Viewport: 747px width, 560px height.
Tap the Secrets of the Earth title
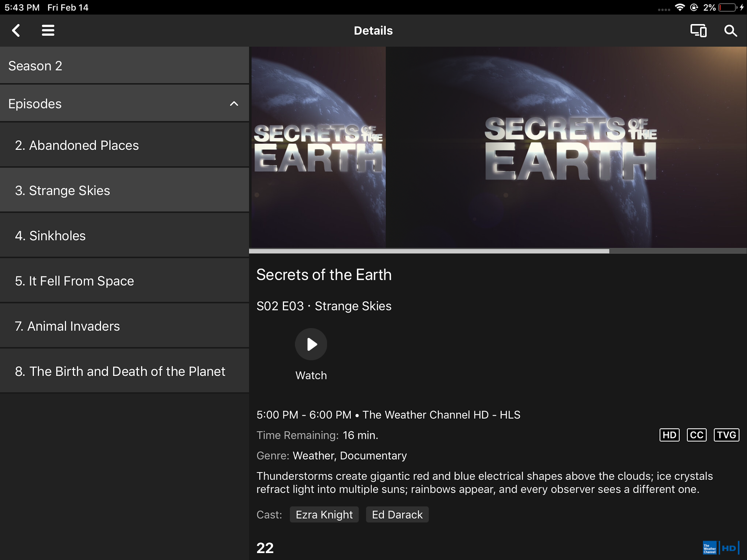click(x=324, y=275)
